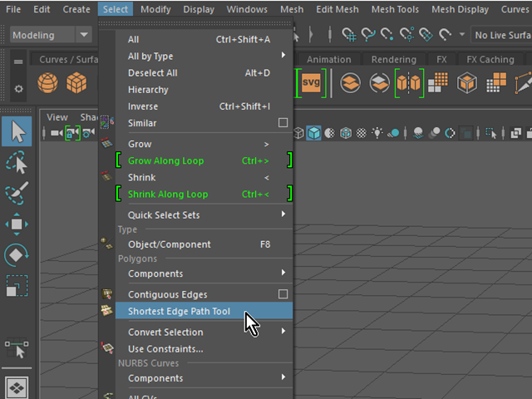Viewport: 532px width, 399px height.
Task: Click the last-used tool icon in toolbox
Action: coord(17,347)
